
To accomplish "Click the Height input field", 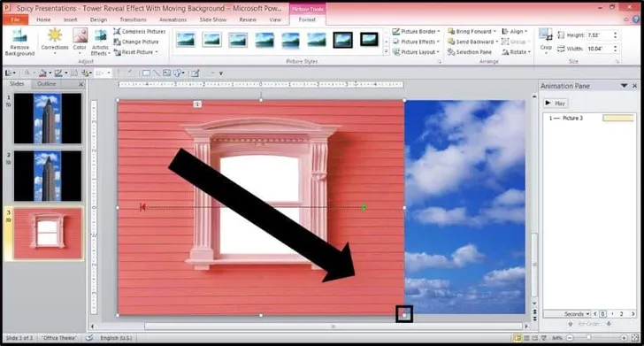I will (599, 35).
